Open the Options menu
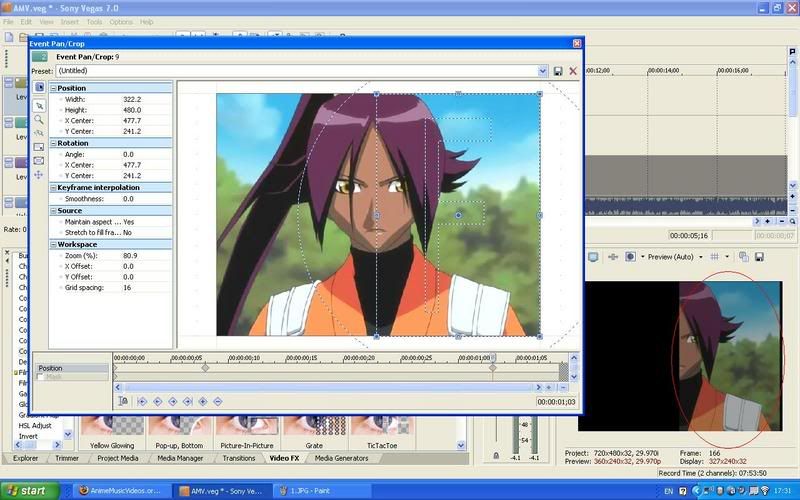 point(121,22)
